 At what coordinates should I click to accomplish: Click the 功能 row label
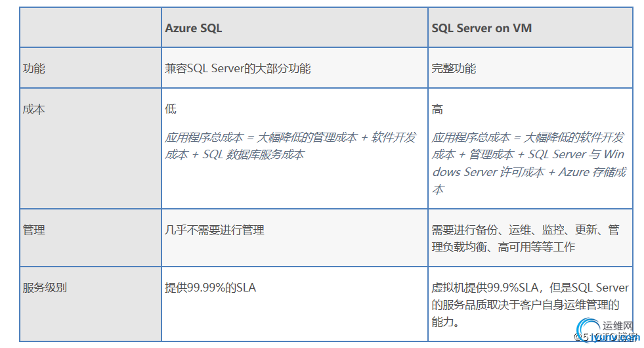coord(34,68)
